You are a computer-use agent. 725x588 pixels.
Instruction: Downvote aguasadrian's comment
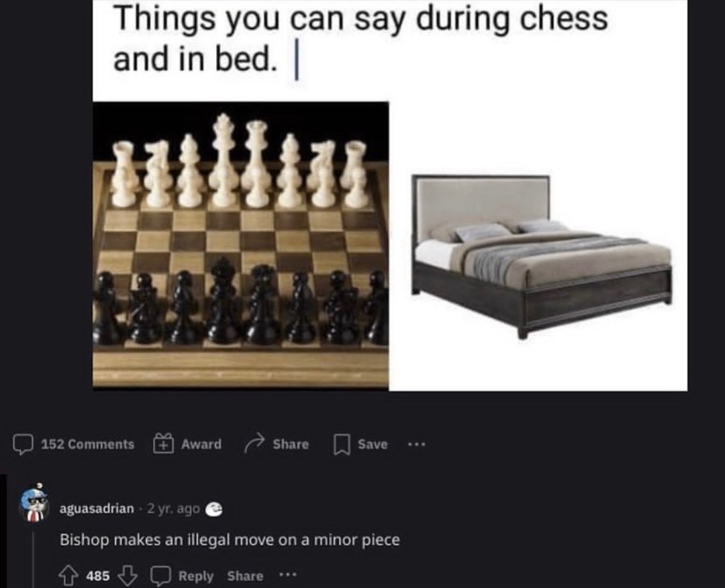pos(128,576)
